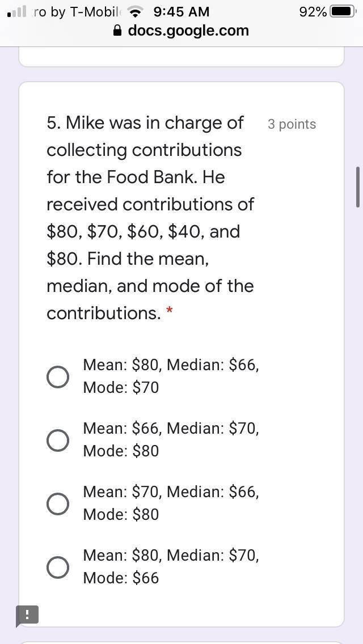This screenshot has width=363, height=644.
Task: Tap the cellular signal strength icon
Action: [18, 12]
